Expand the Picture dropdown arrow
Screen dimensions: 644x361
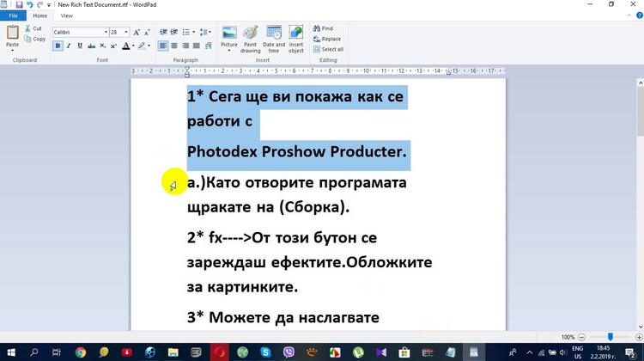[229, 51]
